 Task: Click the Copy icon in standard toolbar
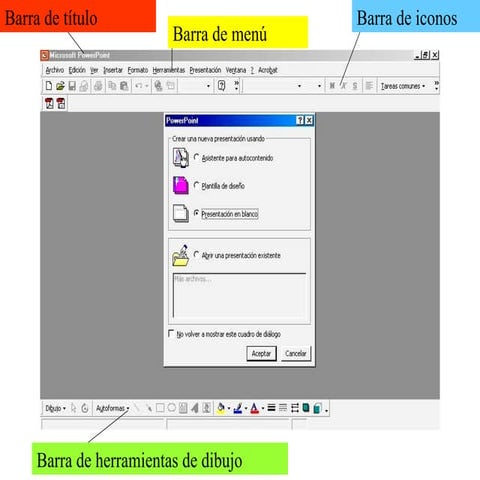(112, 86)
